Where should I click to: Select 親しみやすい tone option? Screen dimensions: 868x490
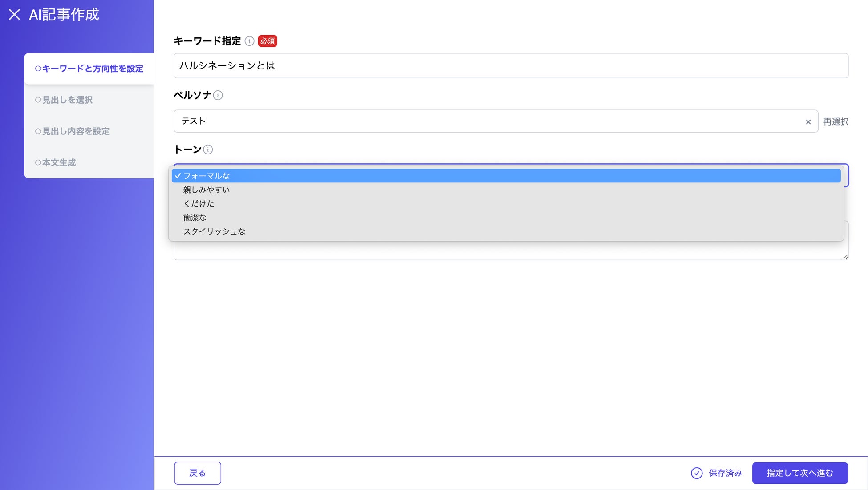coord(207,190)
